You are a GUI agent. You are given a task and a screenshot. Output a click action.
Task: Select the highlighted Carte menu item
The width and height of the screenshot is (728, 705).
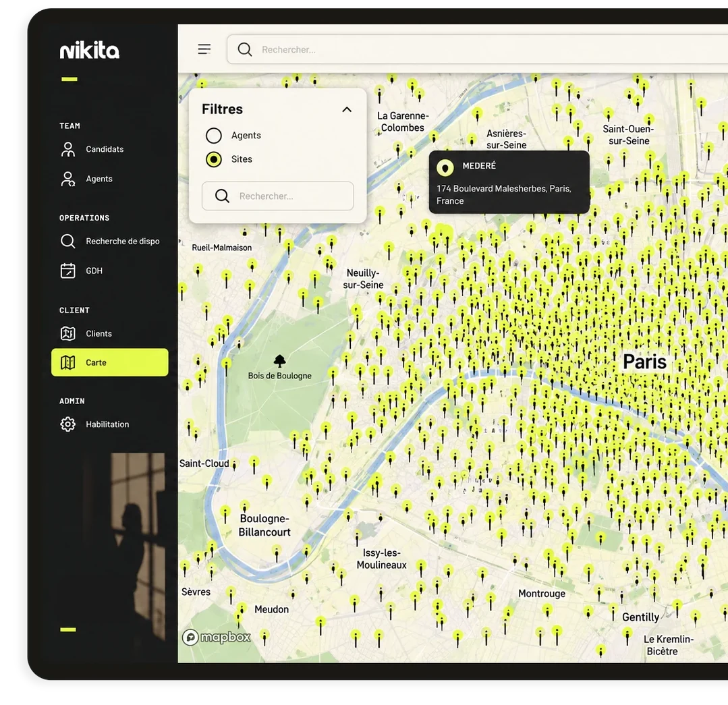pos(109,362)
